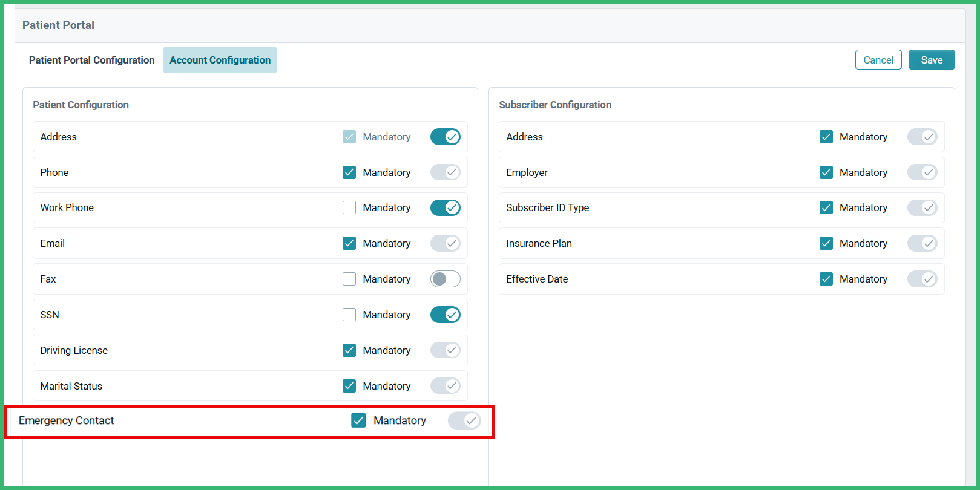Enable the Fax toggle switch

tap(445, 279)
